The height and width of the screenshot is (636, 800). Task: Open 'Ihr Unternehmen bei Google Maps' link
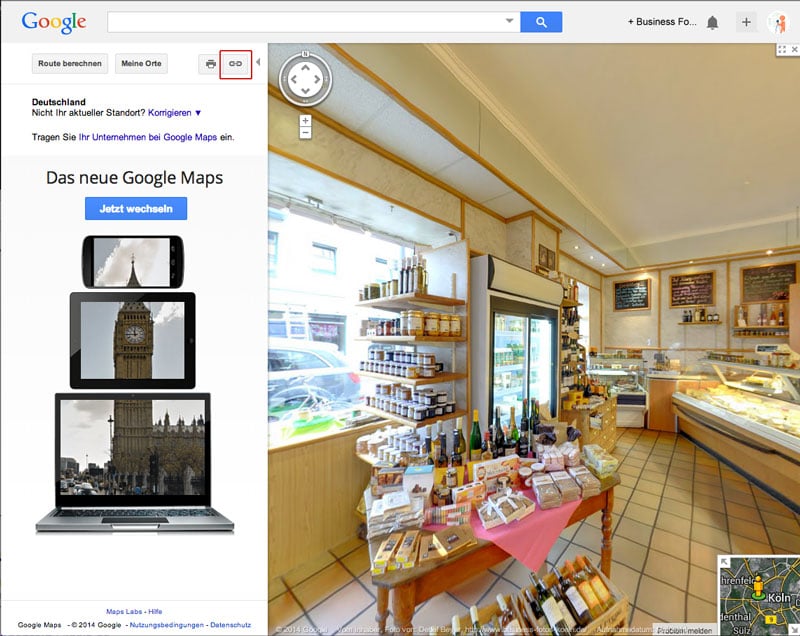pos(148,137)
